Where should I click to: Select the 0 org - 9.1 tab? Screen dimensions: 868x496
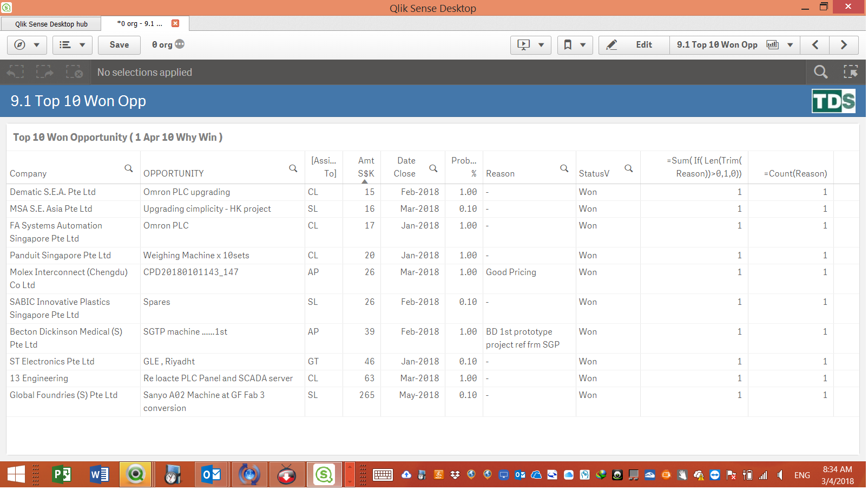pyautogui.click(x=140, y=24)
